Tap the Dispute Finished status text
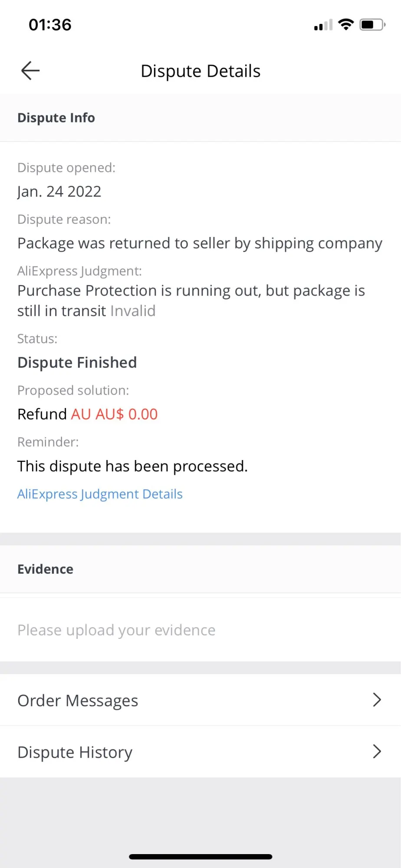 click(x=77, y=362)
